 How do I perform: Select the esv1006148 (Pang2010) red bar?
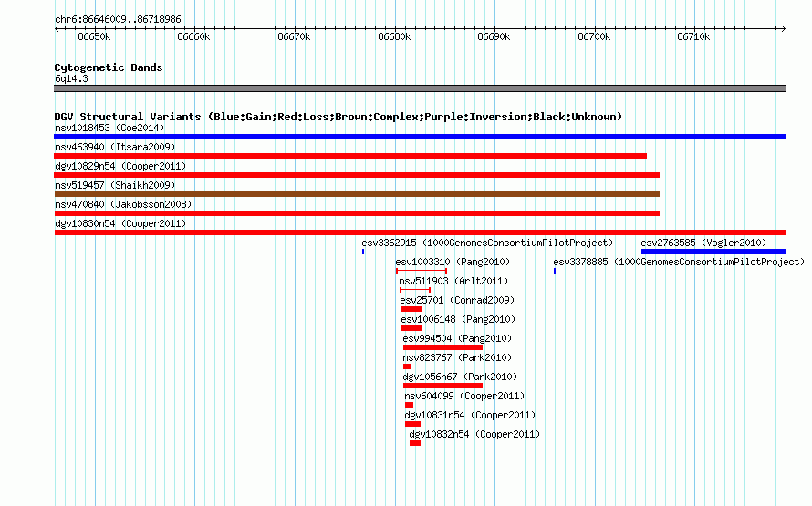pos(411,328)
